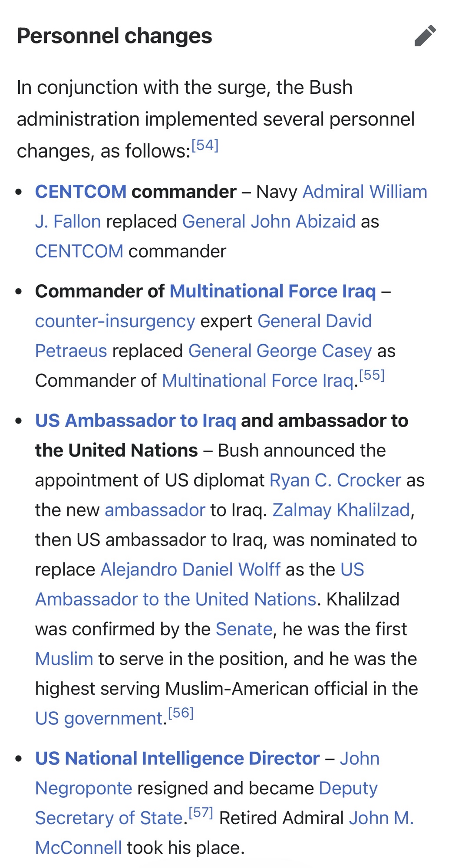
Task: Open citation 55 reference
Action: pos(372,375)
